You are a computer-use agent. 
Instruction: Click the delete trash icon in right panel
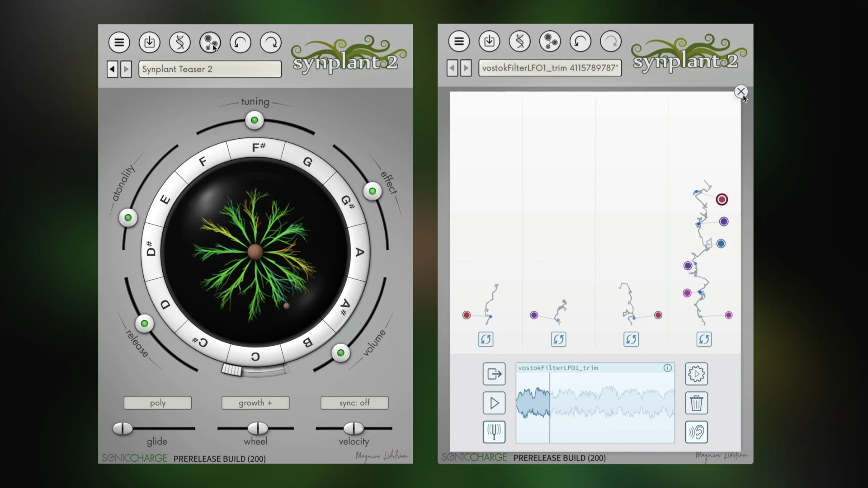(x=696, y=403)
